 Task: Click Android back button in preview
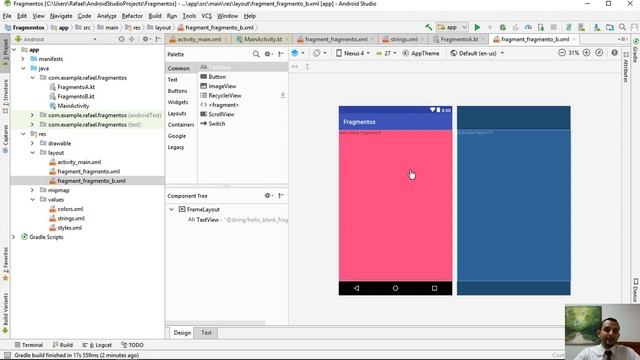click(x=356, y=288)
